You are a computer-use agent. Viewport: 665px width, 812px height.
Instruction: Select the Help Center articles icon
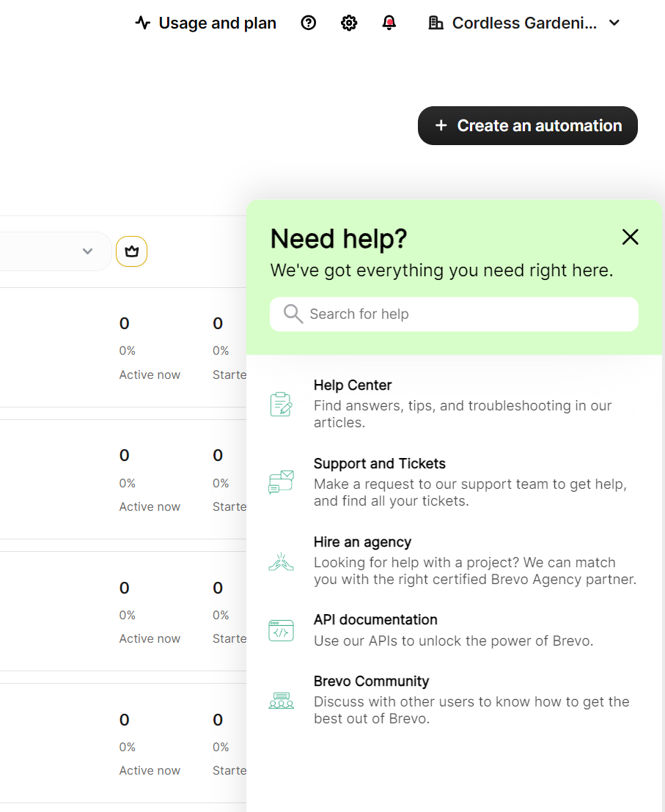click(281, 403)
